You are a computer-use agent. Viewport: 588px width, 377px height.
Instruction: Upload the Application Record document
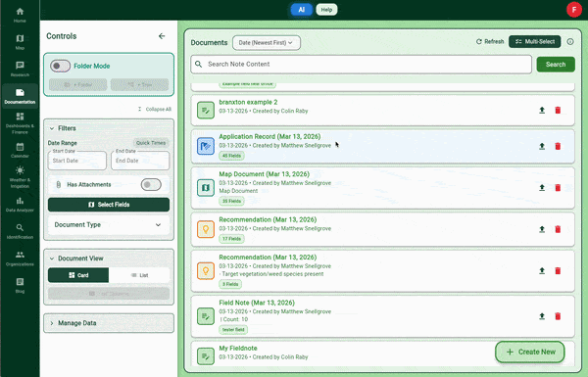542,146
